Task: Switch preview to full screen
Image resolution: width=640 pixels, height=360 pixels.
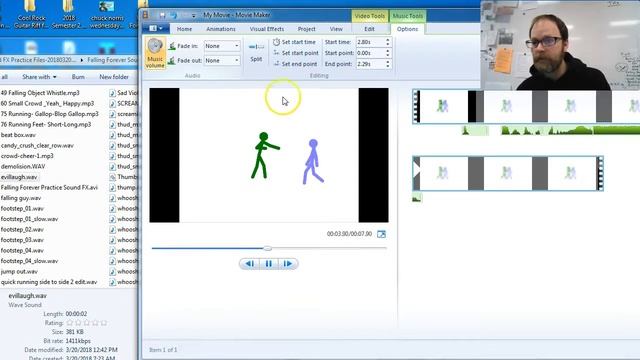Action: [x=381, y=234]
